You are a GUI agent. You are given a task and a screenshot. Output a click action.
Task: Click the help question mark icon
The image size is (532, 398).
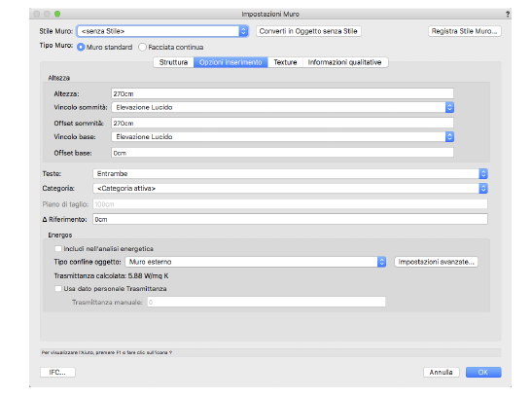pyautogui.click(x=508, y=14)
